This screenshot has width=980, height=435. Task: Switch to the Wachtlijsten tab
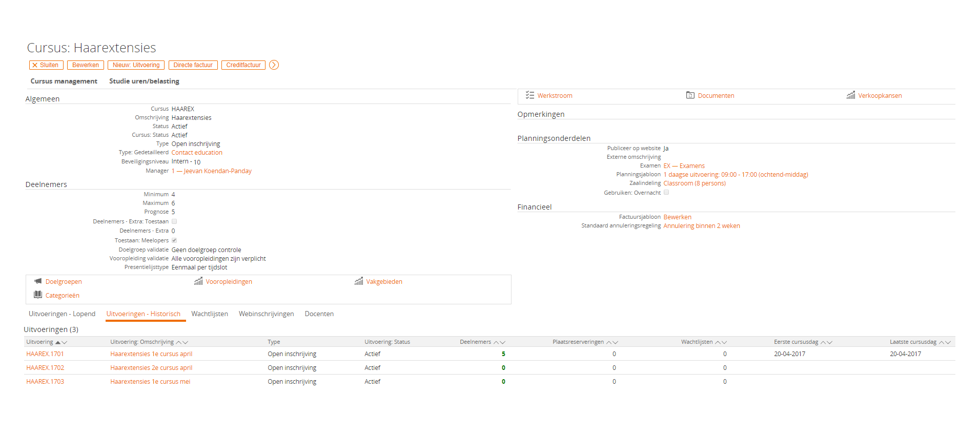tap(210, 314)
